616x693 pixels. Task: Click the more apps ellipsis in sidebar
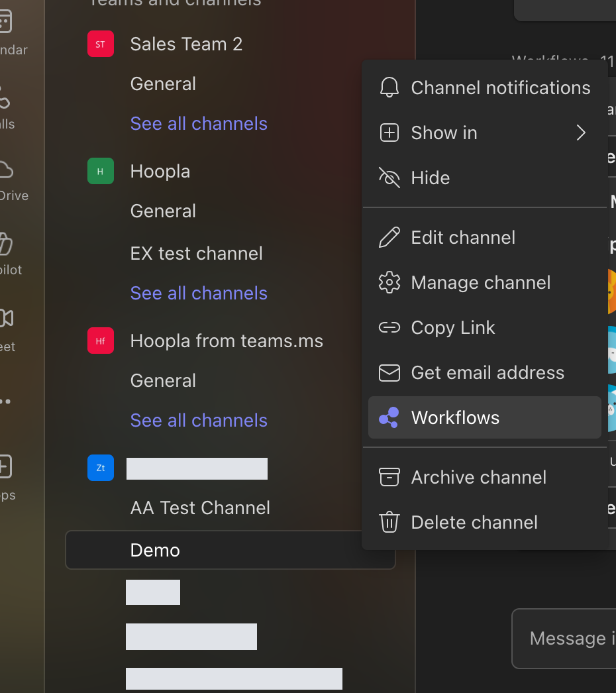point(5,401)
